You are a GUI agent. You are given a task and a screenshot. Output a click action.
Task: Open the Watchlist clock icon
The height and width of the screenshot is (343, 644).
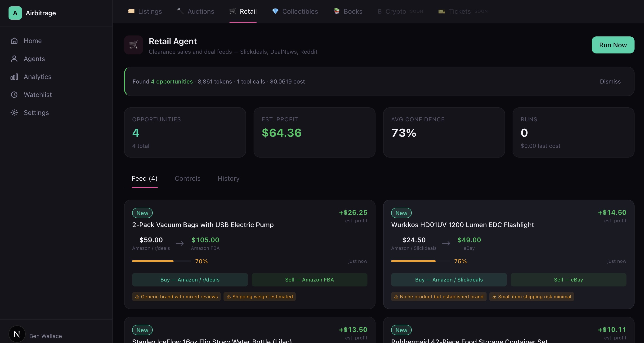point(14,94)
